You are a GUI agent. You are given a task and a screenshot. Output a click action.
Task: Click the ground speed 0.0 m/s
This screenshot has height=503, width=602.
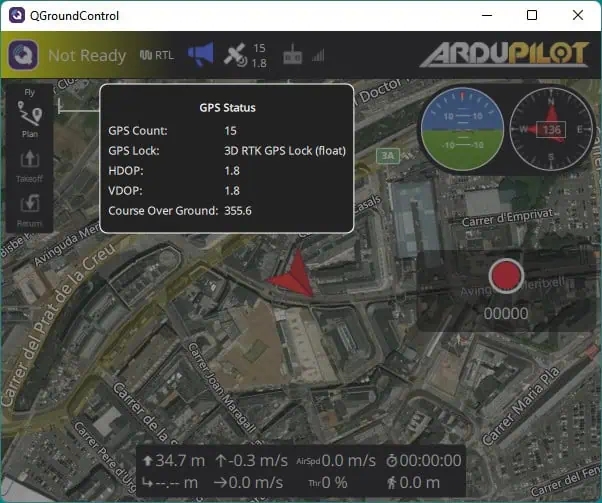[x=248, y=483]
